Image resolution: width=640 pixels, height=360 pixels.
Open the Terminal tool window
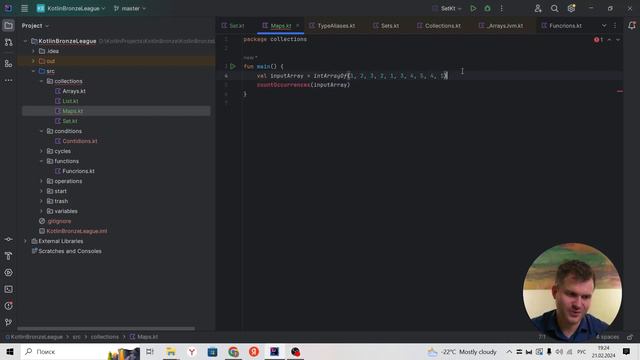(x=8, y=289)
